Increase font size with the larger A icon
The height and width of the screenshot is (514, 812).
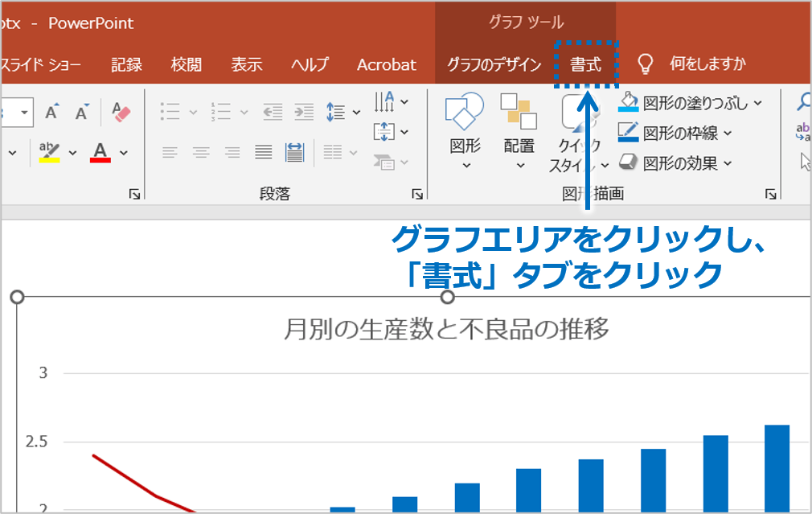click(x=51, y=111)
